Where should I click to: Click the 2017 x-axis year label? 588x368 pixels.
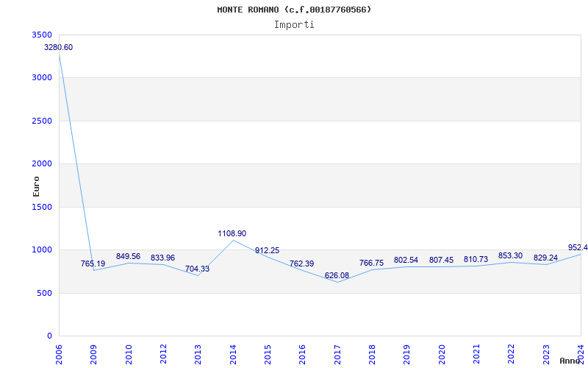point(337,355)
